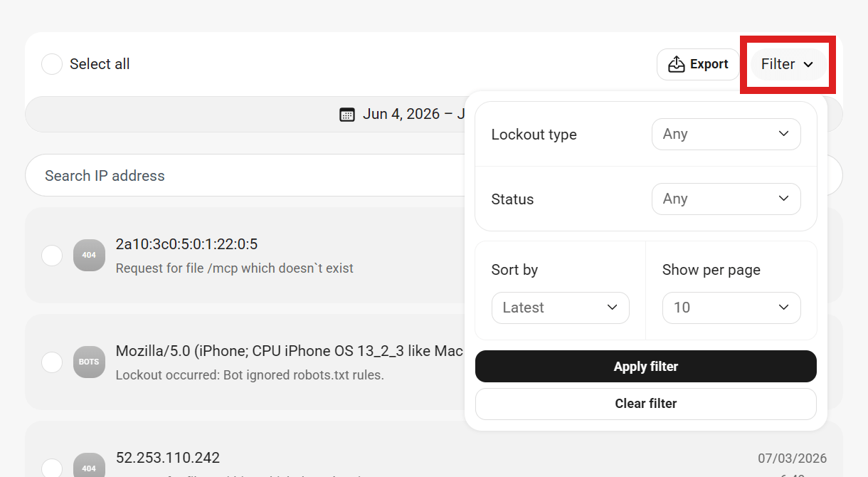Click Clear filter button
The width and height of the screenshot is (868, 477).
pyautogui.click(x=646, y=404)
